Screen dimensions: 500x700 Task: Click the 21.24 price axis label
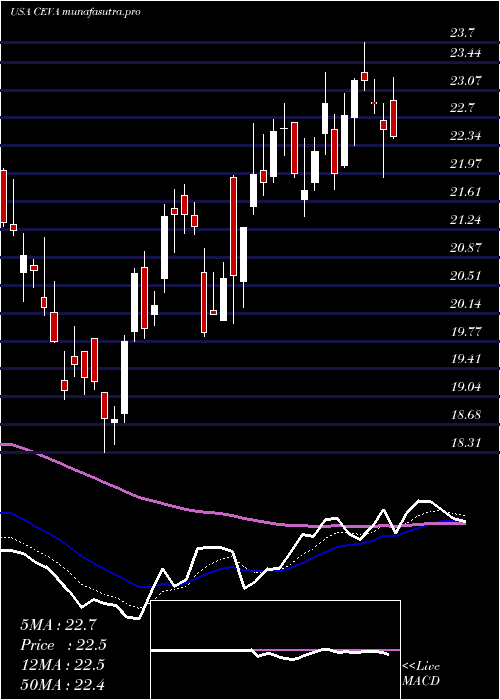[466, 220]
